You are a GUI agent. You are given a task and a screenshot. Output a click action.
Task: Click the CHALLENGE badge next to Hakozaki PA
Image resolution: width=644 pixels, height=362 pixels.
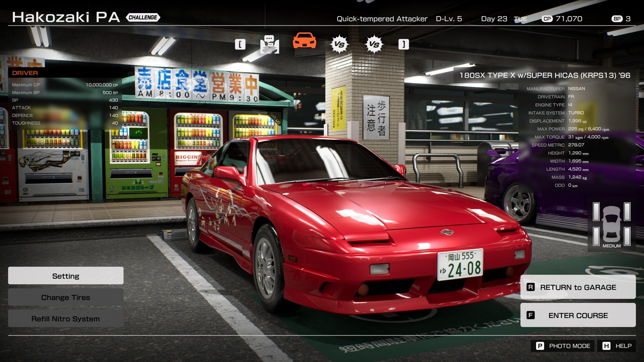pyautogui.click(x=143, y=17)
